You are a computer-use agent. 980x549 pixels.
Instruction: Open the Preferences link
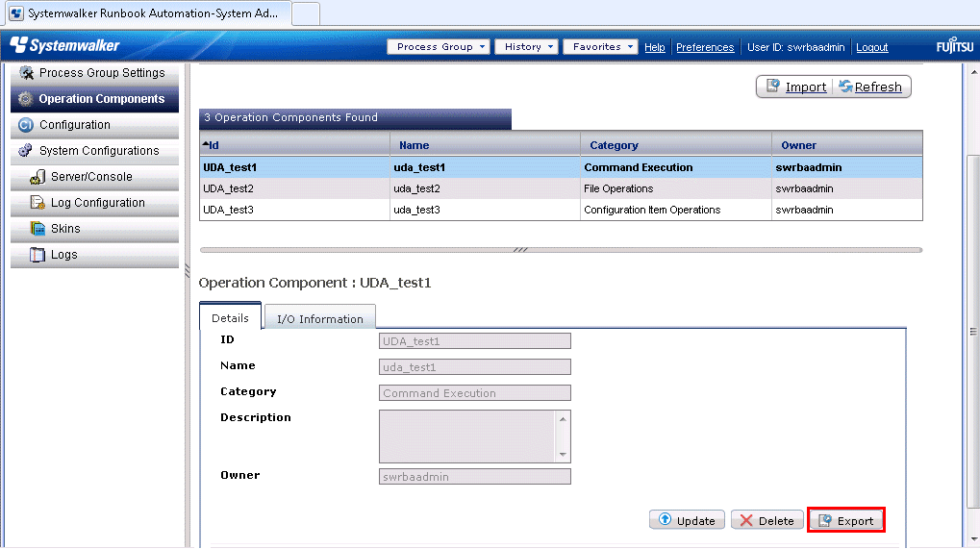click(x=705, y=47)
